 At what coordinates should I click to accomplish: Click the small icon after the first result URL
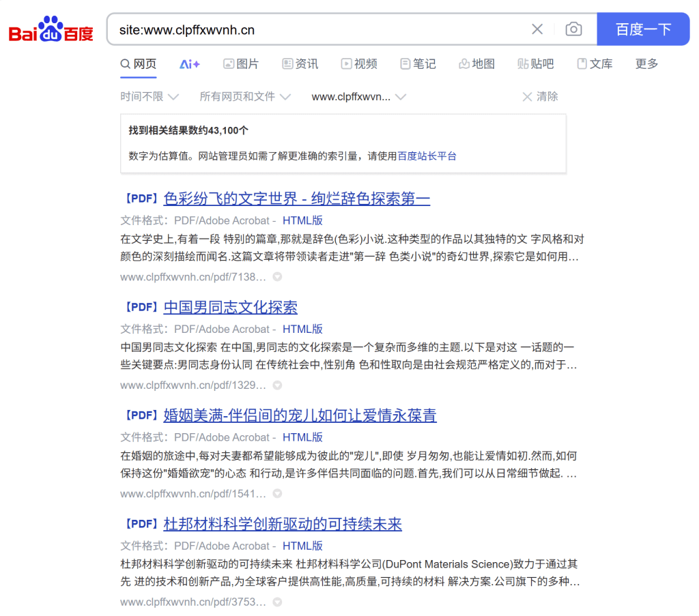tap(277, 277)
